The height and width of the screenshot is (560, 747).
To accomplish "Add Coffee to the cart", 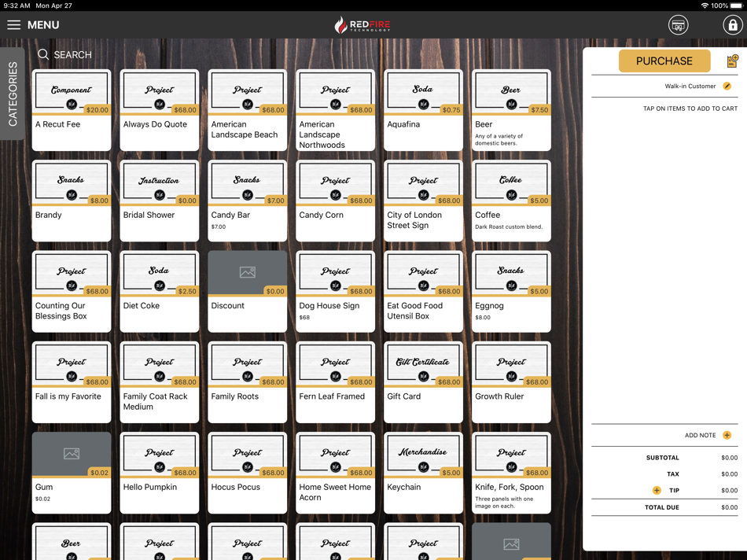I will [511, 201].
